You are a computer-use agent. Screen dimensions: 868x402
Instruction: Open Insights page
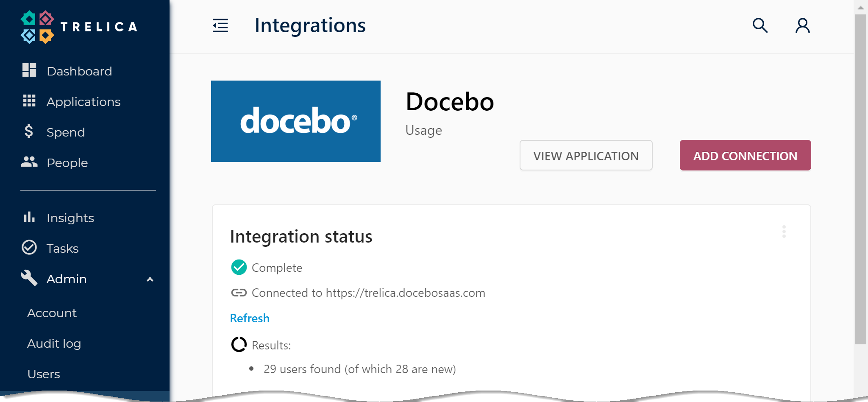coord(70,218)
